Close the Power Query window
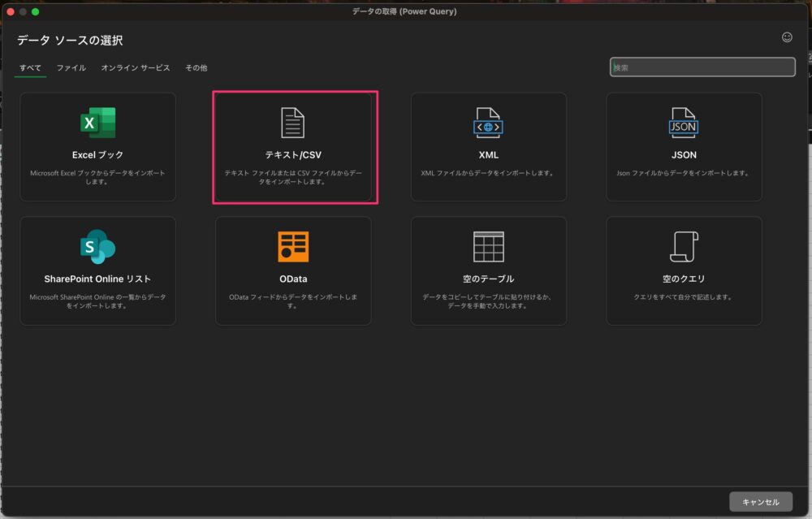Viewport: 812px width, 519px height. coord(11,11)
